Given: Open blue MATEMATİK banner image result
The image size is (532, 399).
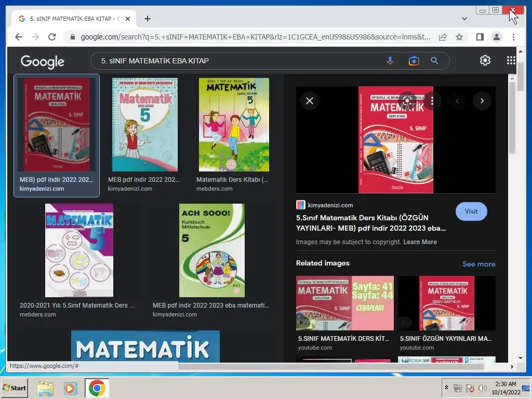Looking at the screenshot, I should pyautogui.click(x=145, y=347).
